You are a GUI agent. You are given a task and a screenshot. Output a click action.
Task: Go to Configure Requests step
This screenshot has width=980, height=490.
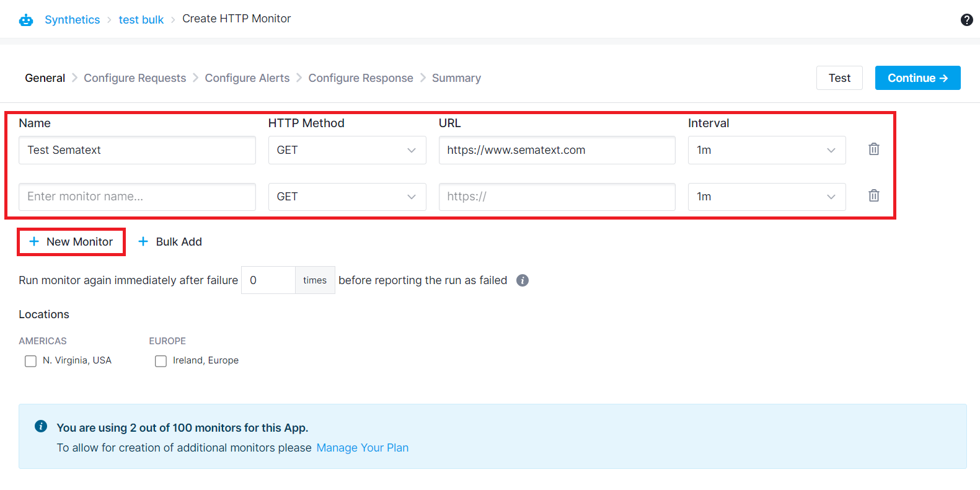tap(135, 78)
